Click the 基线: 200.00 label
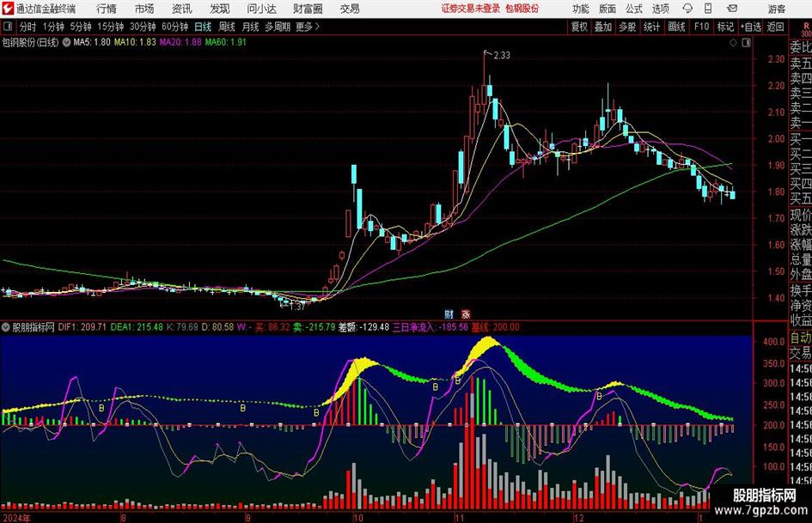The height and width of the screenshot is (523, 812). click(495, 326)
